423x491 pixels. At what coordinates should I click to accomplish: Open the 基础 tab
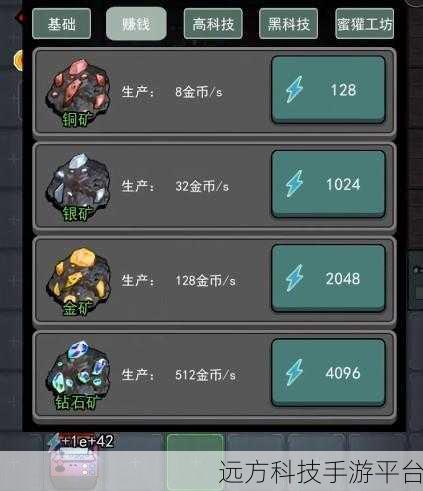coord(61,24)
